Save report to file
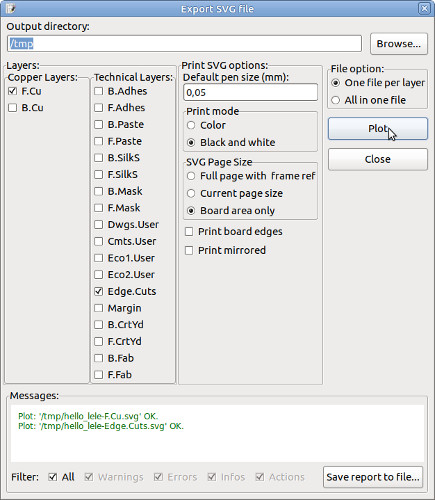Viewport: 435px width, 500px height. pyautogui.click(x=373, y=477)
